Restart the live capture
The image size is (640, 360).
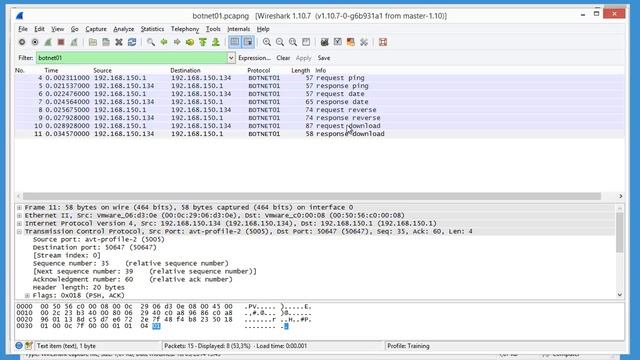[x=74, y=42]
